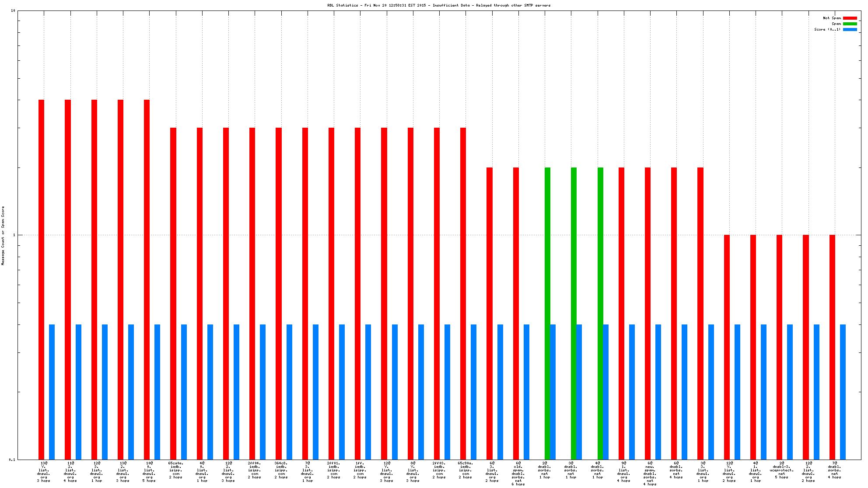
Task: Click the red bar for 11@ 2.list.dnswl.org 4 hops
Action: coord(68,280)
